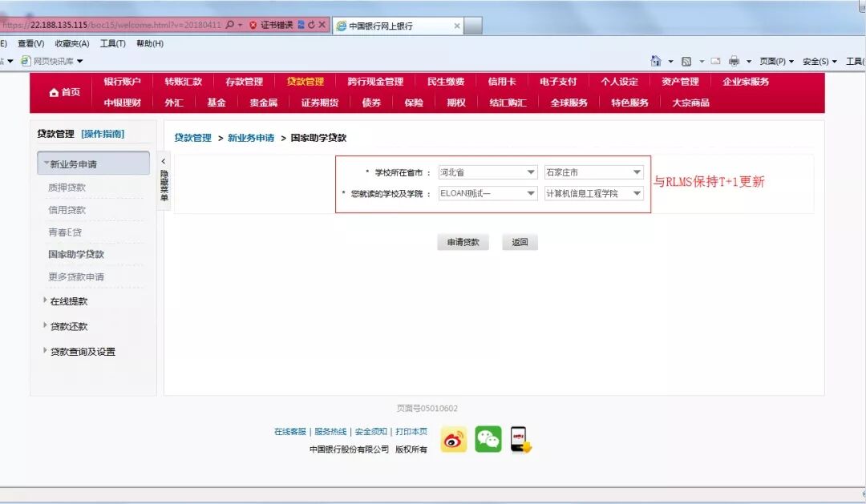Expand the 在线提款 section in the sidebar
Image resolution: width=866 pixels, height=504 pixels.
pyautogui.click(x=71, y=301)
